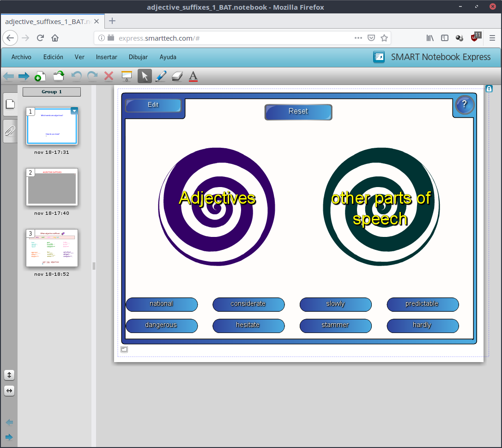The height and width of the screenshot is (448, 502).
Task: Choose the Text tool with red underline
Action: (x=193, y=76)
